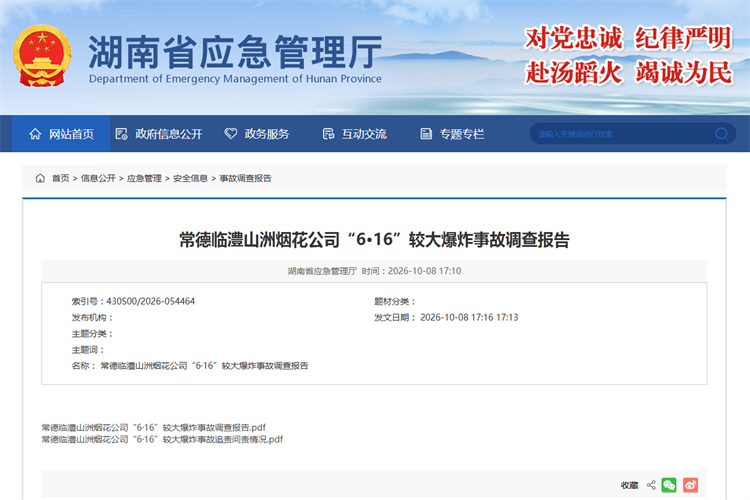Click the page icon beside 专题专栏

pos(426,134)
